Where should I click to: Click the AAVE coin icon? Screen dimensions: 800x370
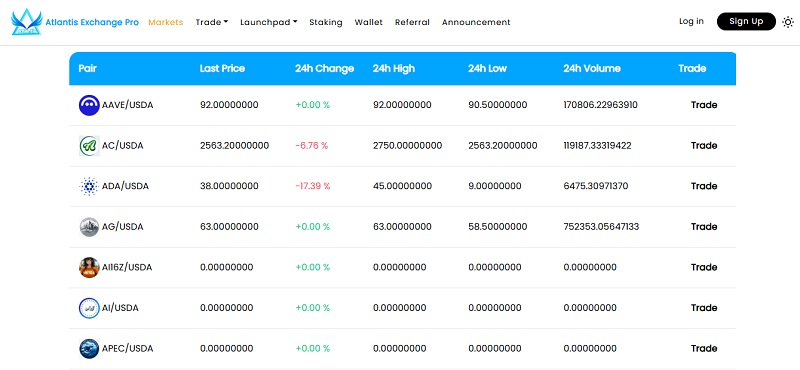click(89, 105)
